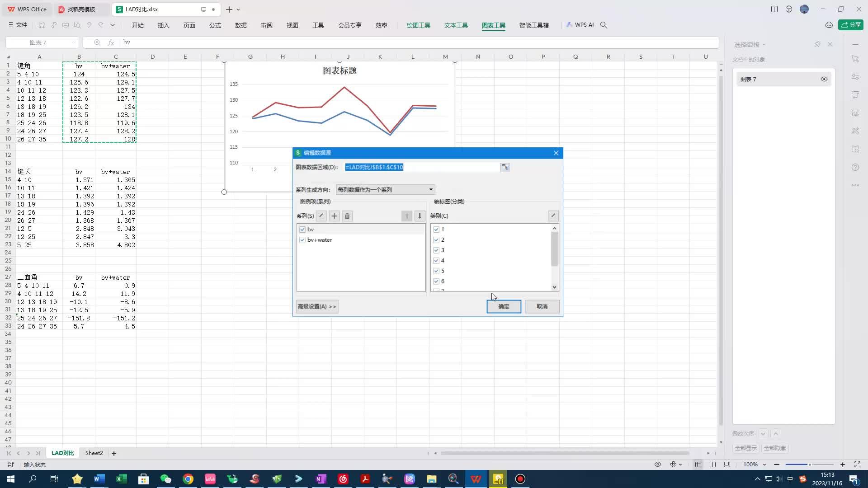868x488 pixels.
Task: Toggle visibility eye for 图表 7
Action: click(x=824, y=79)
